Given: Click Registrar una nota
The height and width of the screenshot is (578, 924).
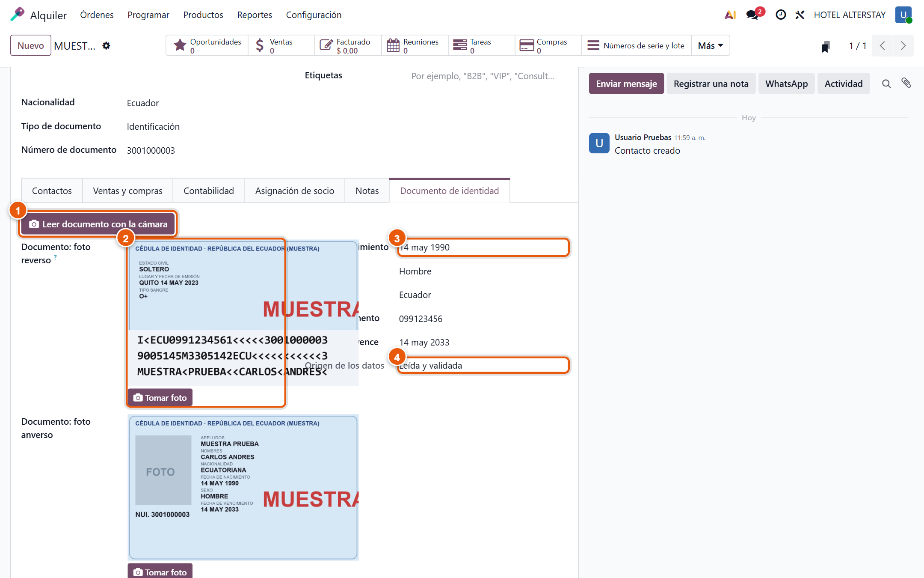Looking at the screenshot, I should (711, 83).
